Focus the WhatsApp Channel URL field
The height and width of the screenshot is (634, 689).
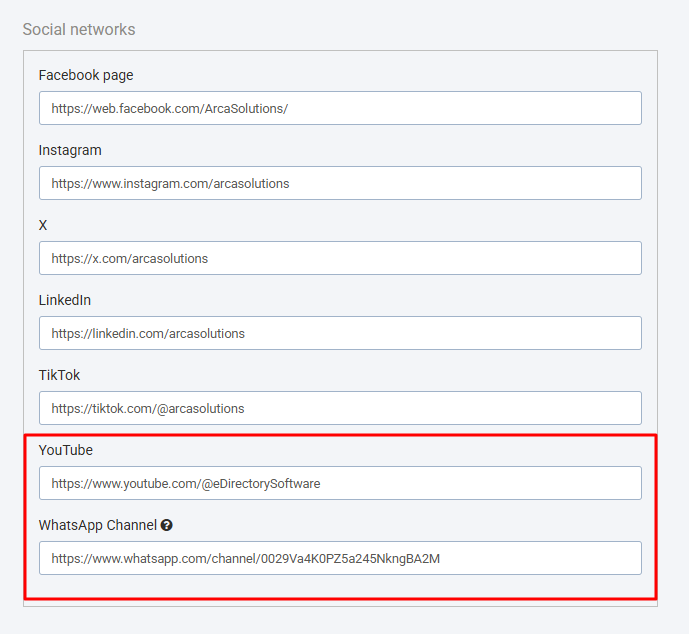click(x=340, y=558)
